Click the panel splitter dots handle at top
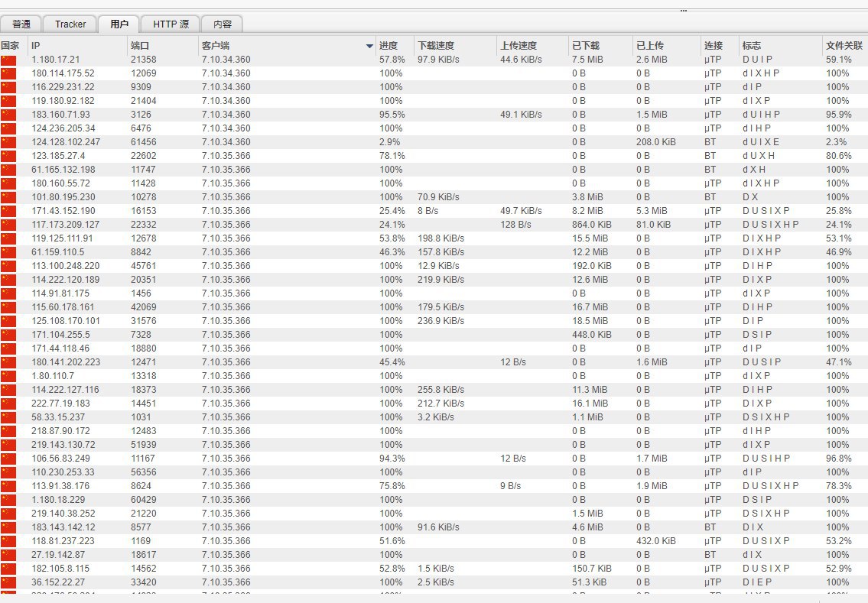Screen dimensions: 868x603 coord(683,11)
